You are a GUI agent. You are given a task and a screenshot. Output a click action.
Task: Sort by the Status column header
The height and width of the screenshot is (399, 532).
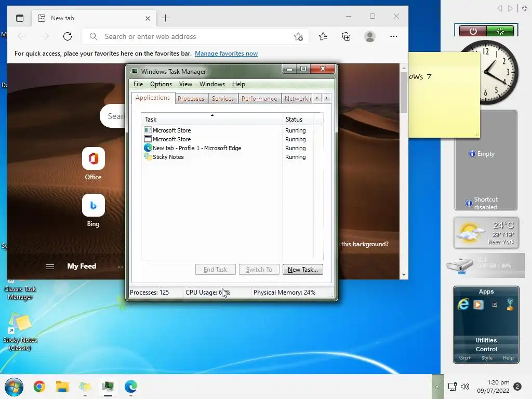click(x=298, y=119)
